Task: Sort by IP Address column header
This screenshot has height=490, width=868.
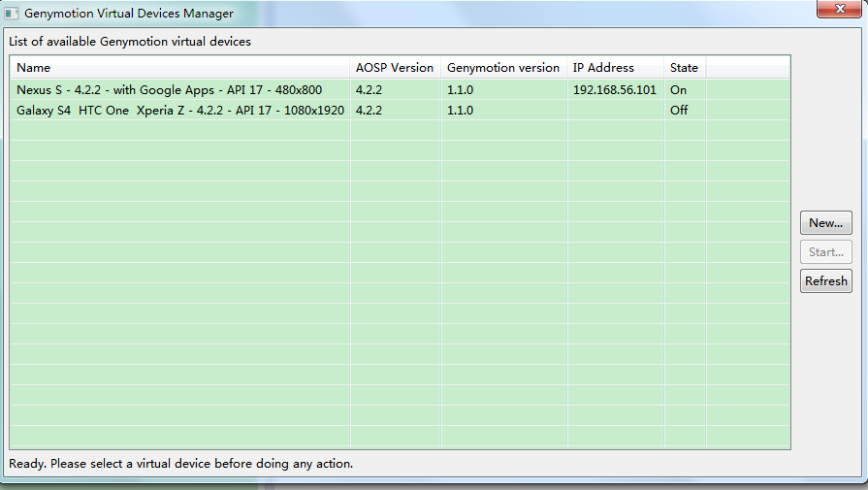Action: click(x=615, y=68)
